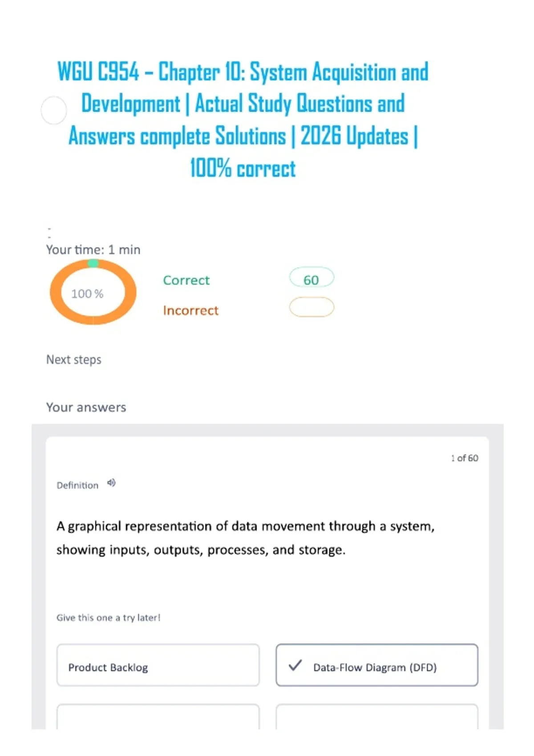Click the Incorrect label
Viewport: 534px width, 756px height.
point(190,310)
